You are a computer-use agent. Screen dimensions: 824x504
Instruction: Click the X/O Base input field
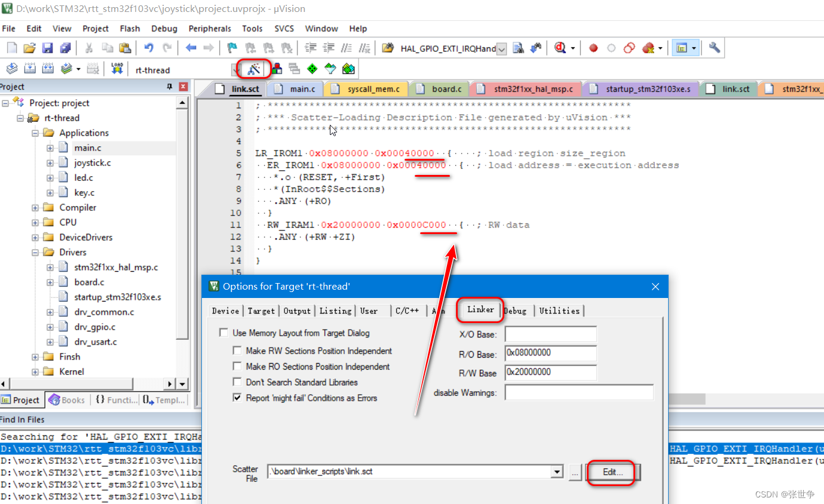550,334
